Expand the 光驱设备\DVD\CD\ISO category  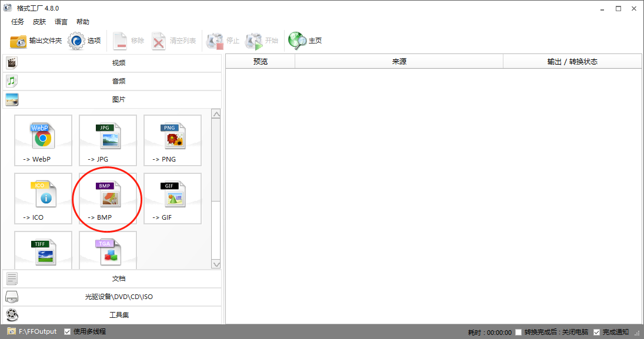pyautogui.click(x=112, y=297)
